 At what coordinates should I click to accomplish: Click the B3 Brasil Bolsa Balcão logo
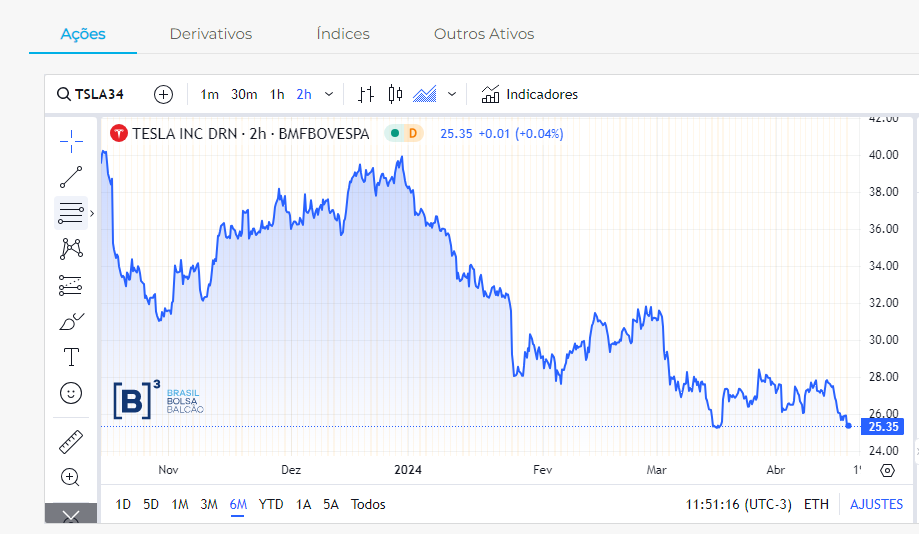[x=158, y=400]
